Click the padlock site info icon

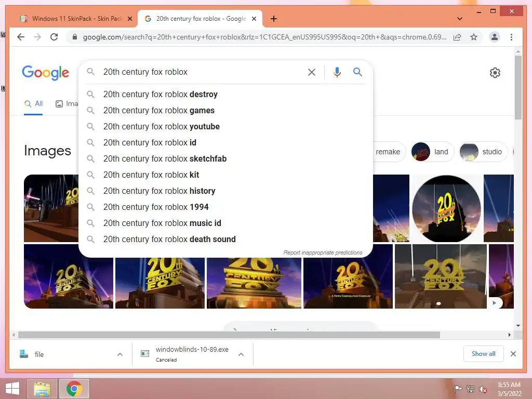(x=75, y=37)
